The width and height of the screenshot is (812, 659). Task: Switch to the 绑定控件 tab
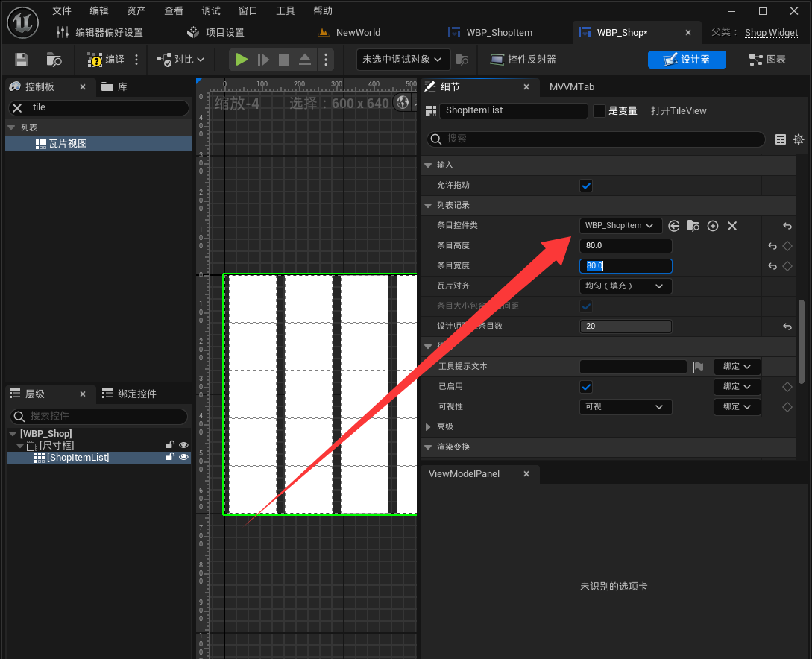130,394
